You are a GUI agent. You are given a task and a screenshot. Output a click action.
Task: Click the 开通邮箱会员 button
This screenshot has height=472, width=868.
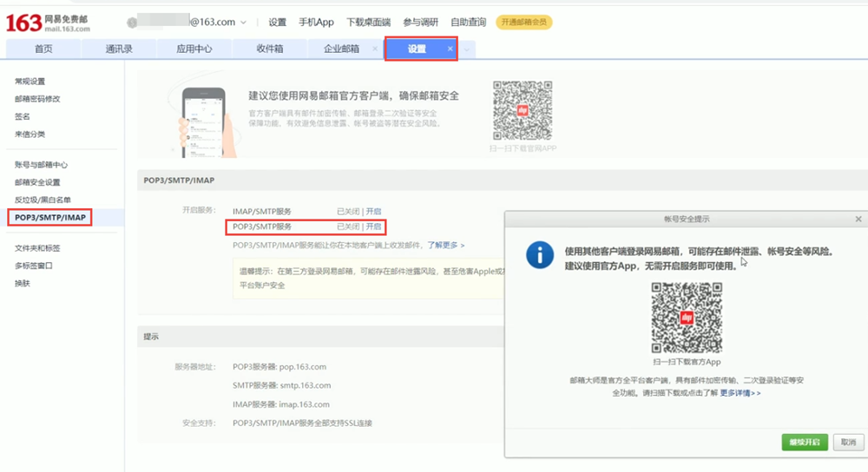tap(523, 23)
